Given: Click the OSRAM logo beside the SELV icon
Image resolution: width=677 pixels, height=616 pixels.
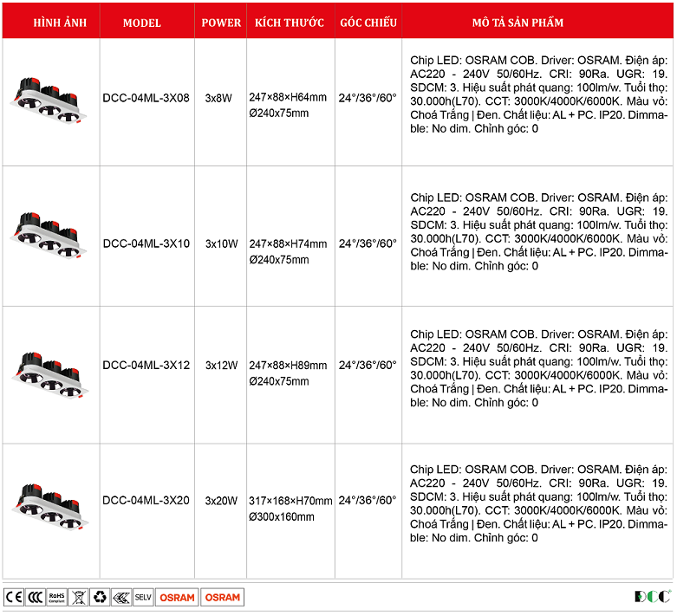Looking at the screenshot, I should click(177, 597).
